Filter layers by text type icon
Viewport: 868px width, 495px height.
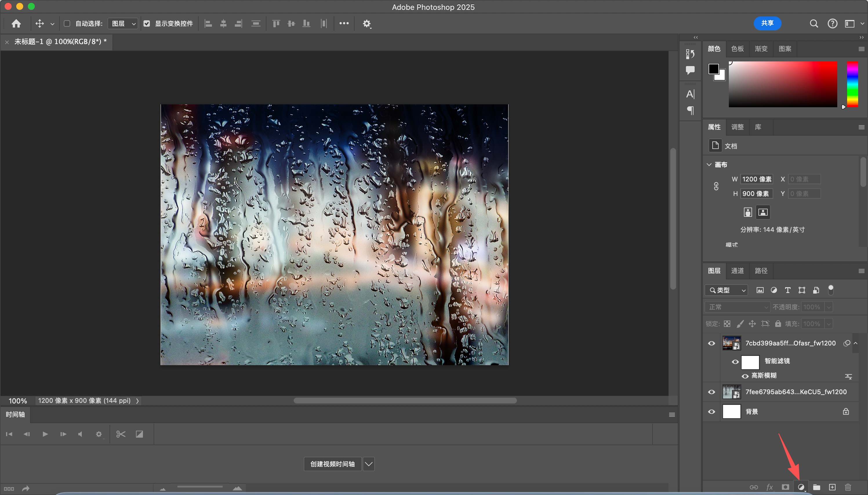click(787, 290)
